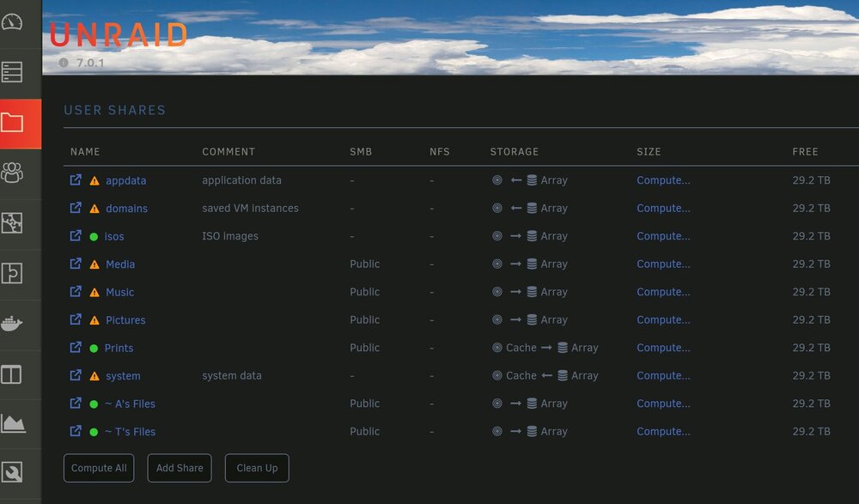Screen dimensions: 859x504
Task: Open the ~ A's Files share
Action: pyautogui.click(x=130, y=404)
